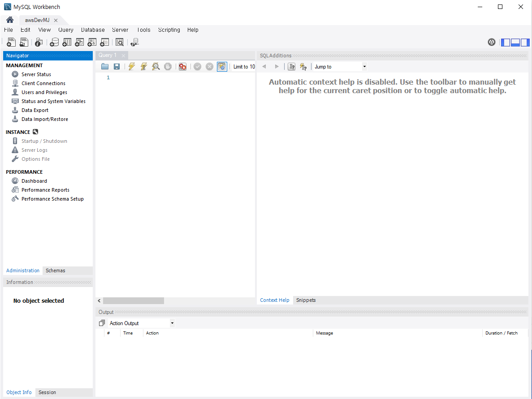Go forward in context help arrow
This screenshot has width=532, height=399.
(277, 66)
